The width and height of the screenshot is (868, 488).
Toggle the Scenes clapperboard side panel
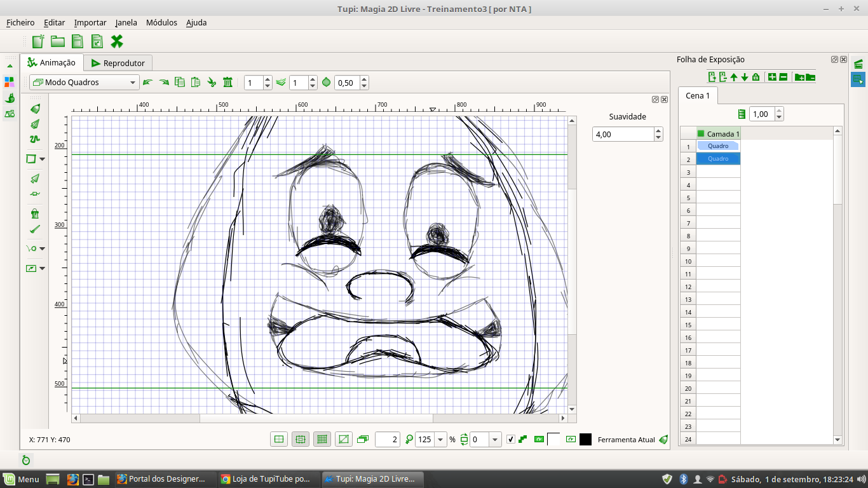pyautogui.click(x=858, y=64)
